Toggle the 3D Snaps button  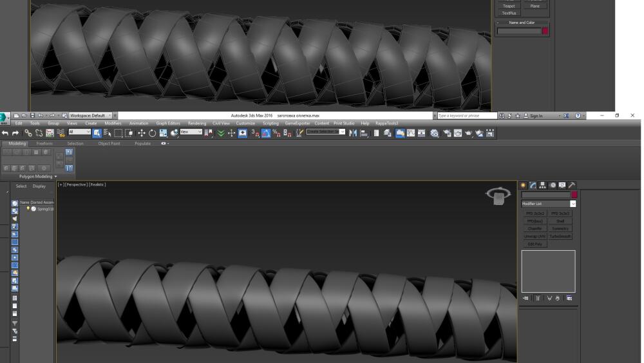(x=255, y=133)
